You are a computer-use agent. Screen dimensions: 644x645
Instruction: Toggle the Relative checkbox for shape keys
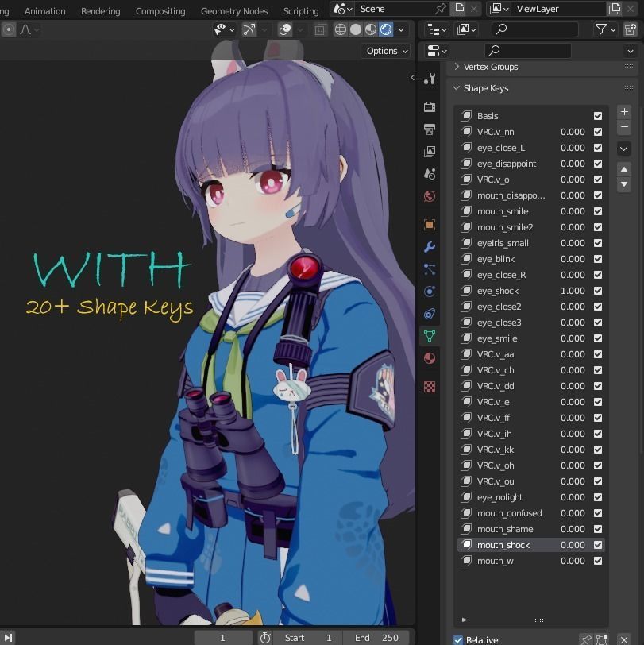pyautogui.click(x=458, y=639)
